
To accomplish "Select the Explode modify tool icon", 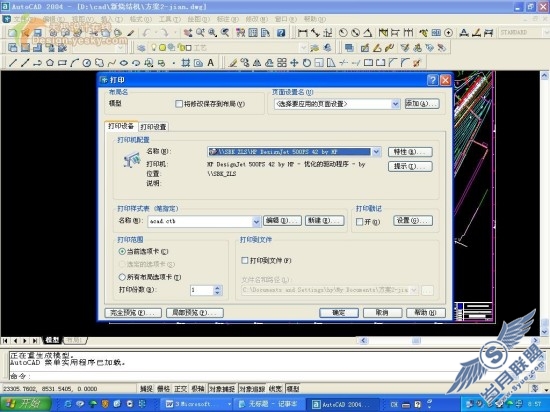I will click(x=417, y=63).
